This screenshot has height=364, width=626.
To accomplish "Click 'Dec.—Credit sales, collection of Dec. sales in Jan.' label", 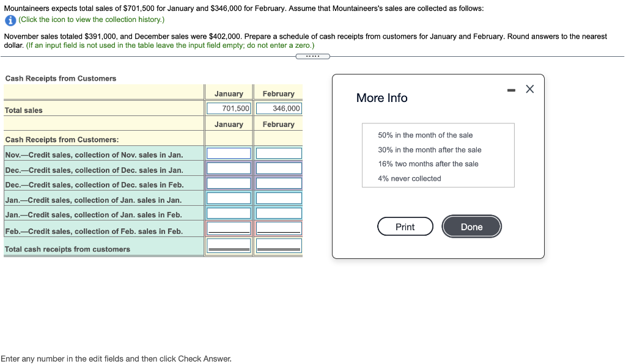I will (x=94, y=170).
